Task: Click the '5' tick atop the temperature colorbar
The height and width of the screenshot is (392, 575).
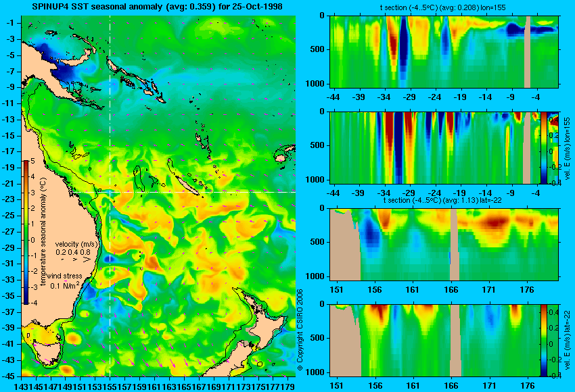Action: [x=32, y=162]
